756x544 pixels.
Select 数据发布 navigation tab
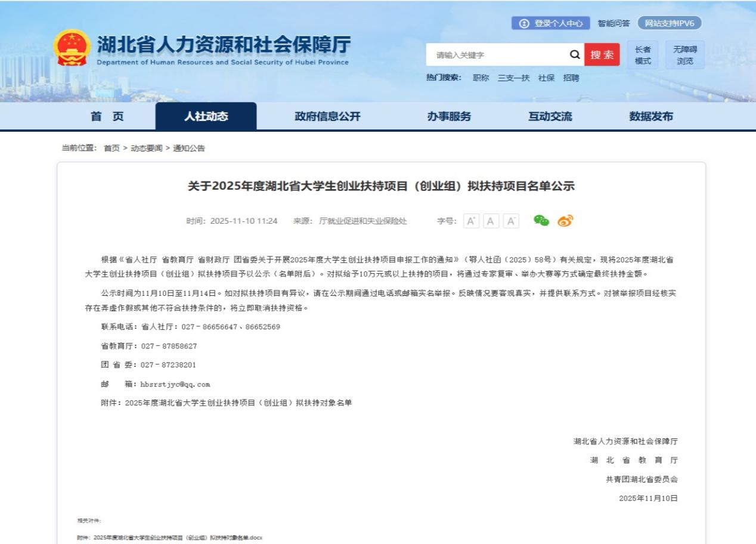click(651, 116)
